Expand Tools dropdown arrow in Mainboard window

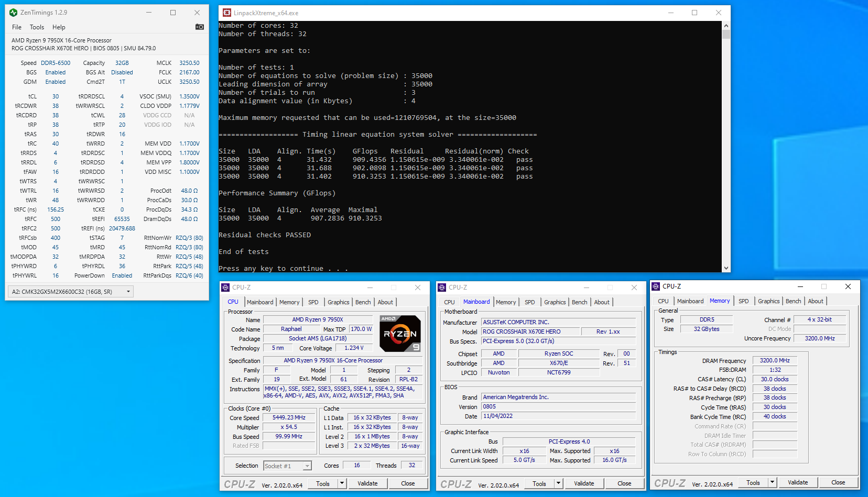point(559,483)
